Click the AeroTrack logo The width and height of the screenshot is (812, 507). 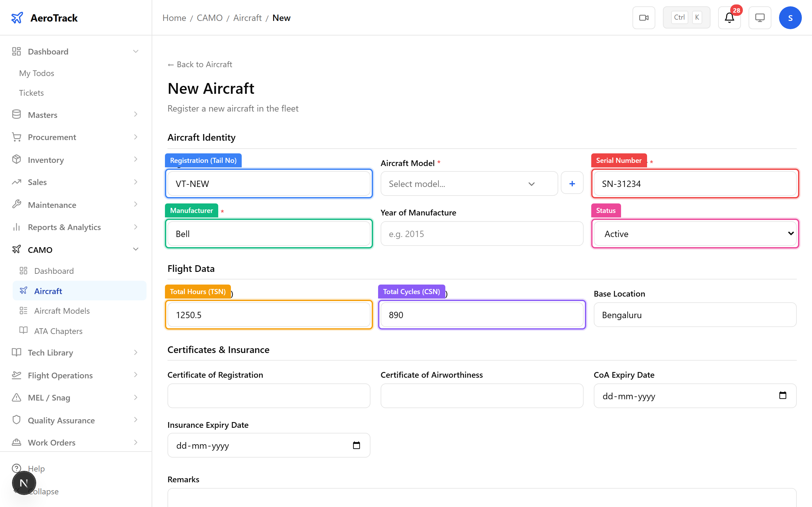(x=44, y=17)
